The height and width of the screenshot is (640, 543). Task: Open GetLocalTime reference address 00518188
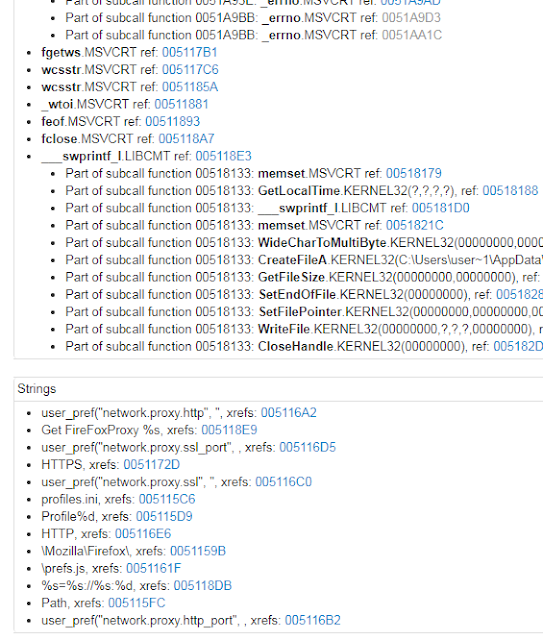510,191
